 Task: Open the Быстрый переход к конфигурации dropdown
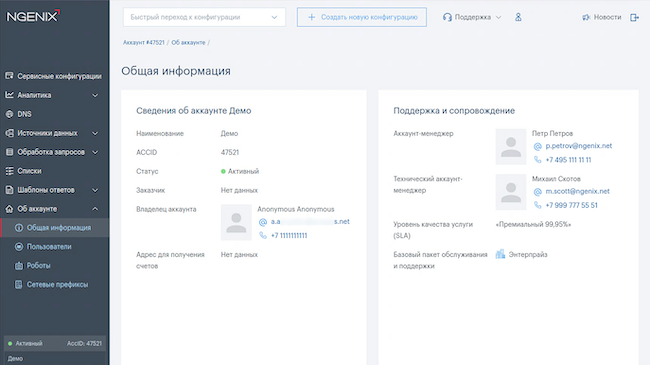(x=204, y=17)
